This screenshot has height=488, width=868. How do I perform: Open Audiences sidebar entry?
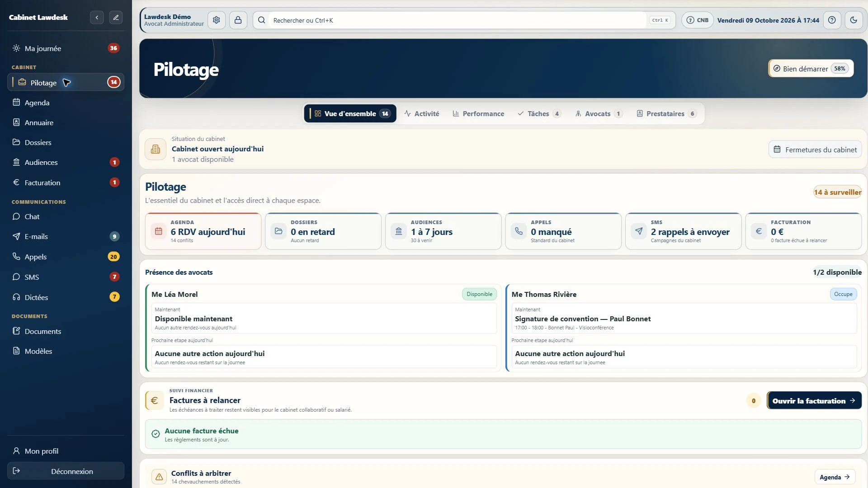[66, 162]
